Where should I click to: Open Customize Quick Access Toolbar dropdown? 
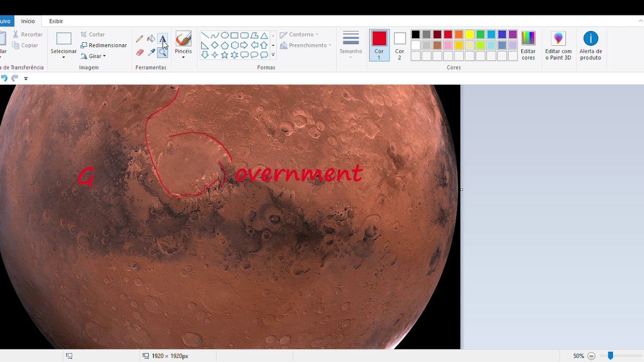26,78
